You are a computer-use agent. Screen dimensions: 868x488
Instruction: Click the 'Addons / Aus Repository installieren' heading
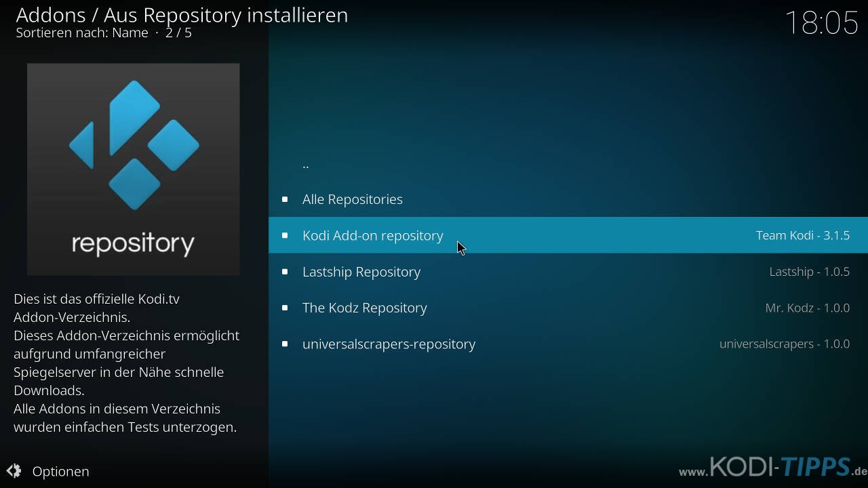182,15
